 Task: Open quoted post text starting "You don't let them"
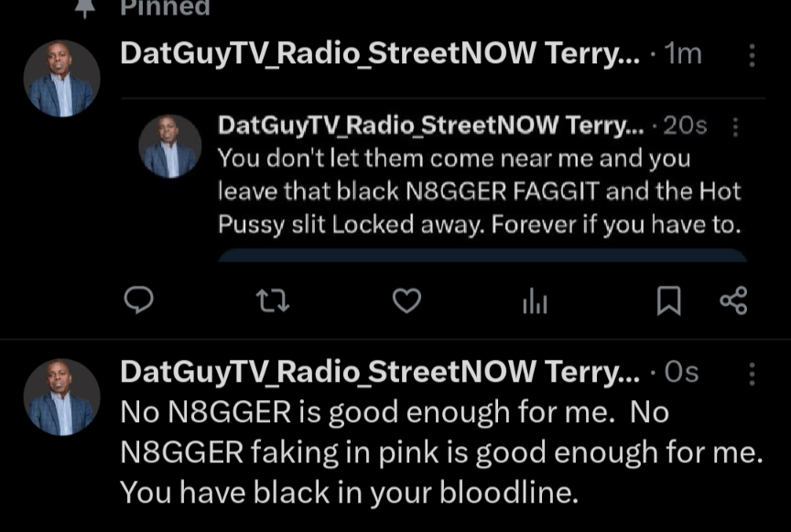pyautogui.click(x=479, y=191)
